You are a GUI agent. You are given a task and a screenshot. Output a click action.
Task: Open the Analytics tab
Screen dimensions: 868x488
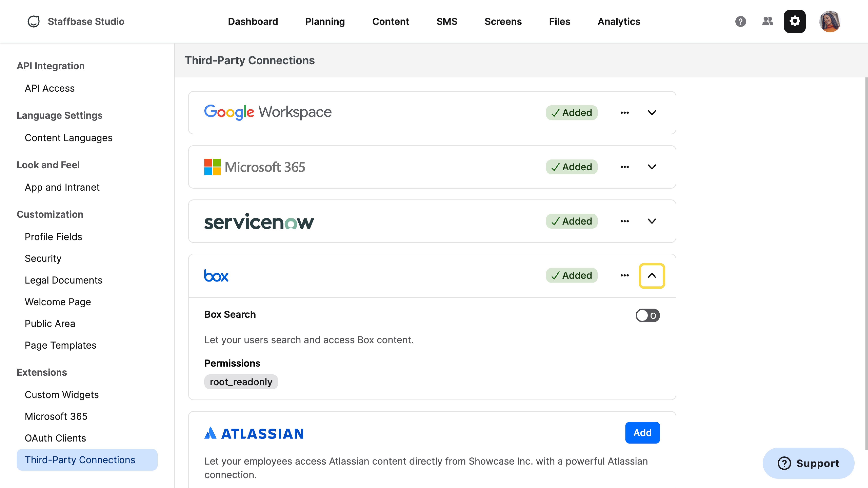click(619, 22)
